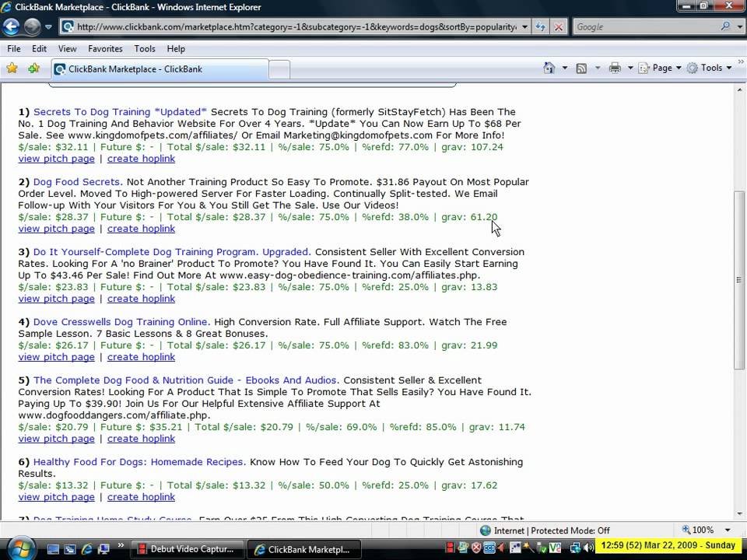747x560 pixels.
Task: Open the File menu
Action: tap(14, 48)
